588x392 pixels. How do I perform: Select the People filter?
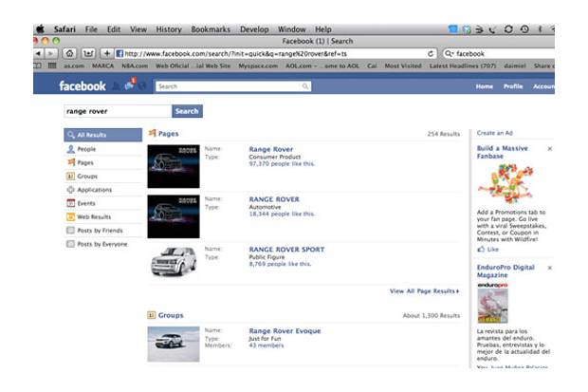[103, 149]
